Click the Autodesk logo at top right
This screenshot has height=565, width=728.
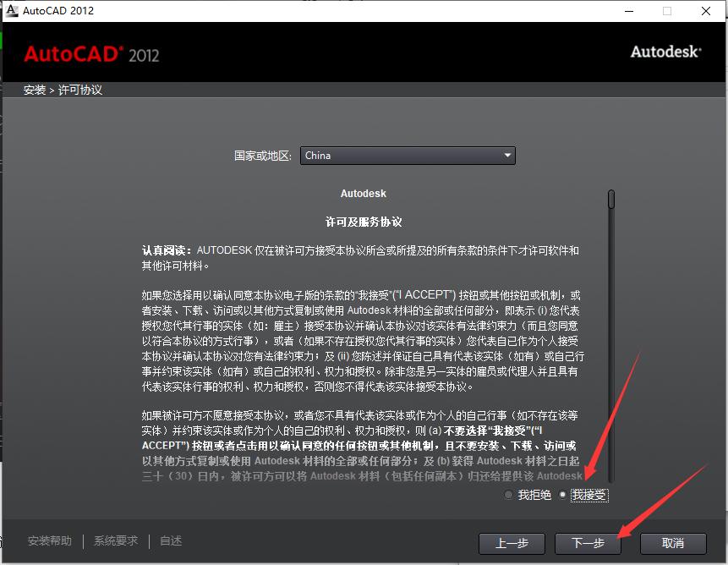pos(665,52)
